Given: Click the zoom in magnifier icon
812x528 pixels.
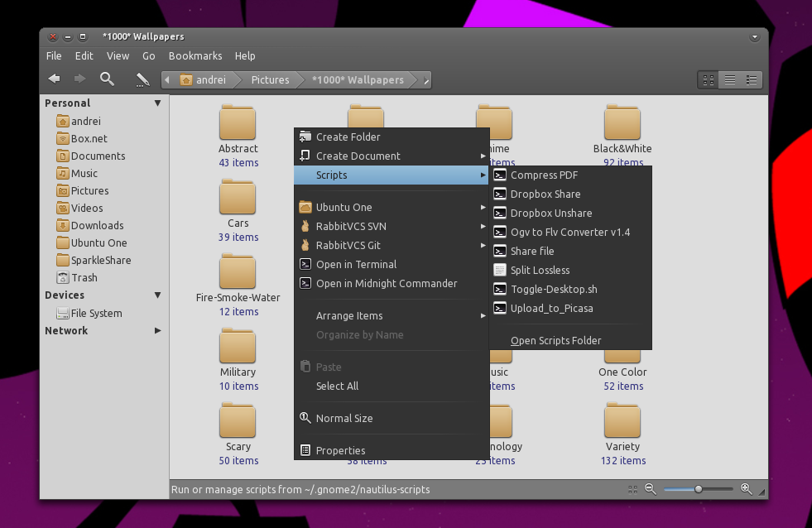Looking at the screenshot, I should coord(747,488).
